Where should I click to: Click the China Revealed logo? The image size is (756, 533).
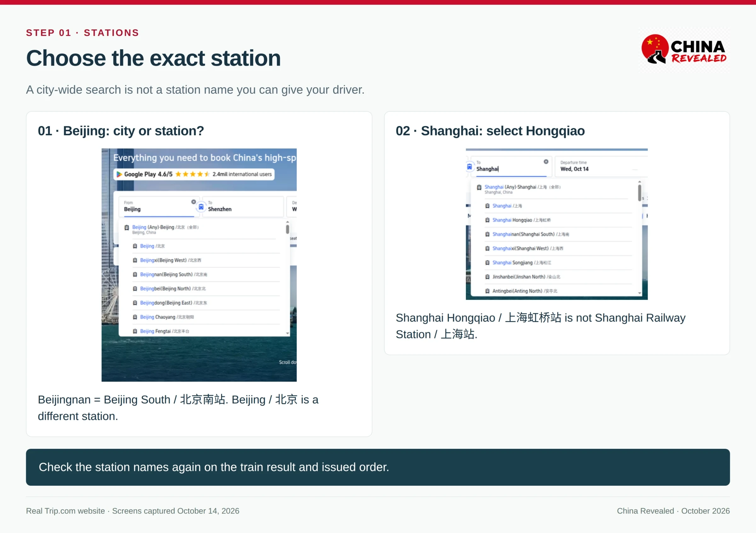point(684,49)
